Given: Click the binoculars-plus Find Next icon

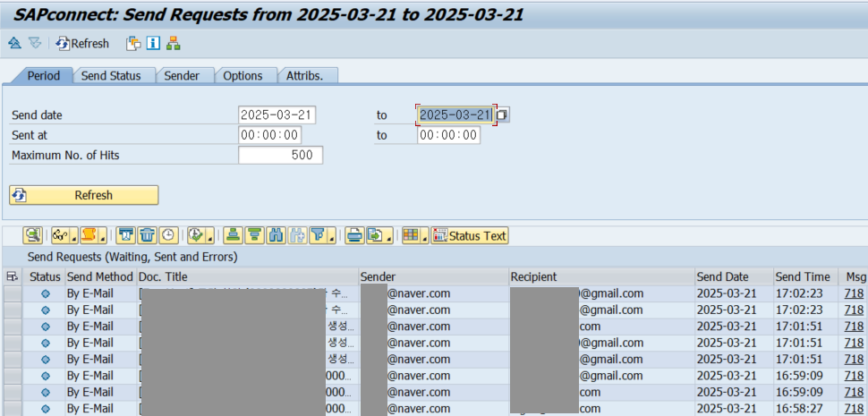Looking at the screenshot, I should (297, 235).
